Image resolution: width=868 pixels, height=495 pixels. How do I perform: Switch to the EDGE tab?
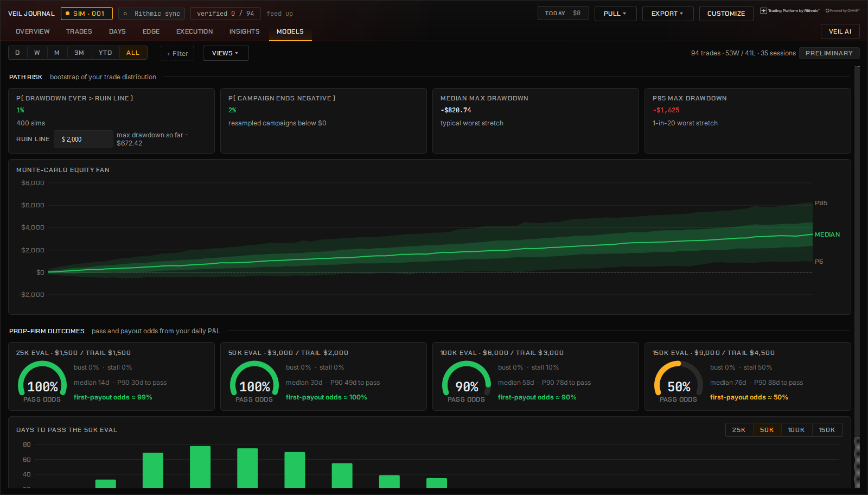pyautogui.click(x=151, y=31)
